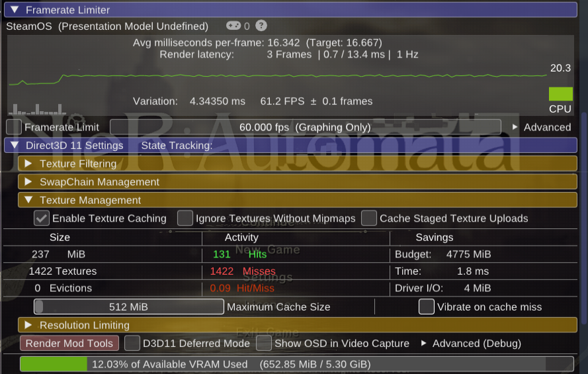Click the 1422 Textures entry

63,271
